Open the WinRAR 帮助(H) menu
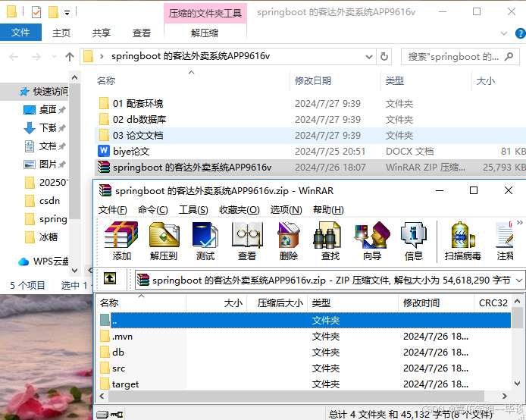This screenshot has height=420, width=526. point(328,210)
